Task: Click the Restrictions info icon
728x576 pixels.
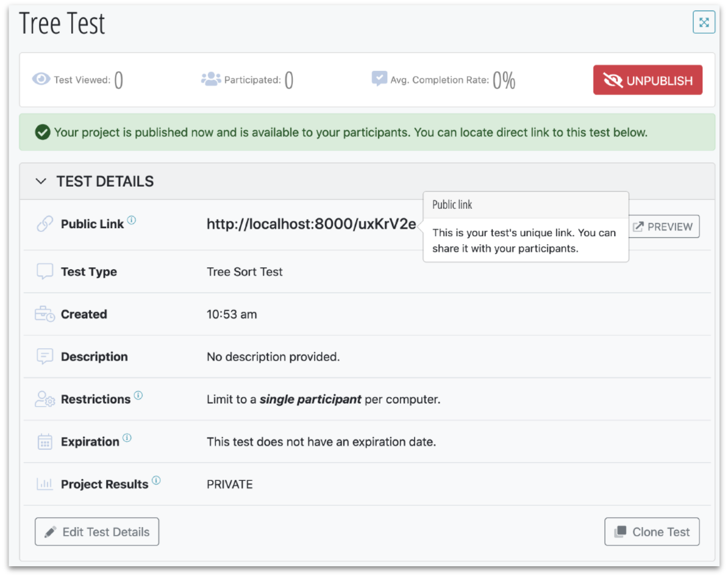Action: click(138, 396)
